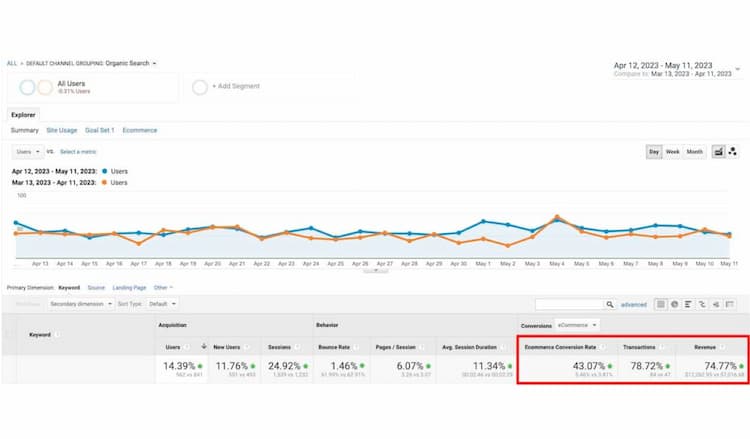Click the advanced filter link
Screen dimensions: 750x439
(x=634, y=304)
